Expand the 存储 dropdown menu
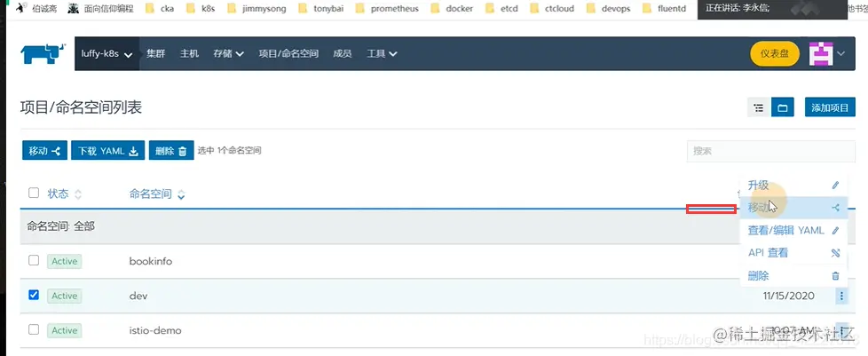The width and height of the screenshot is (868, 356). click(228, 53)
